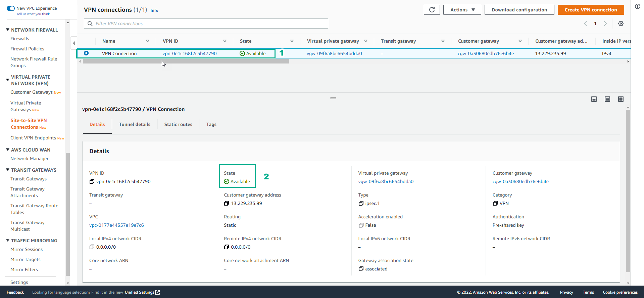Screen dimensions: 644x298
Task: Click Download configuration button
Action: coord(519,10)
